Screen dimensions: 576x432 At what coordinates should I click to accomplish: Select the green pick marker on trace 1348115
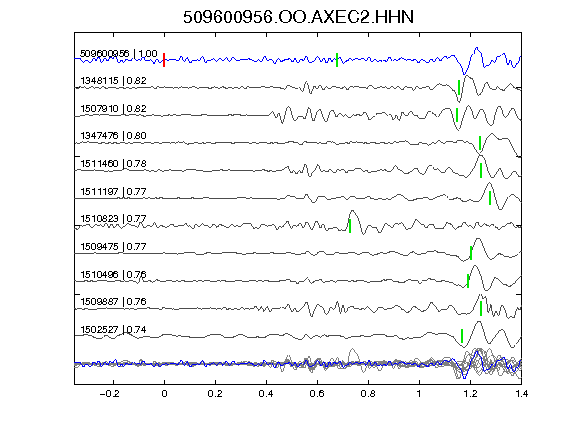coord(459,87)
